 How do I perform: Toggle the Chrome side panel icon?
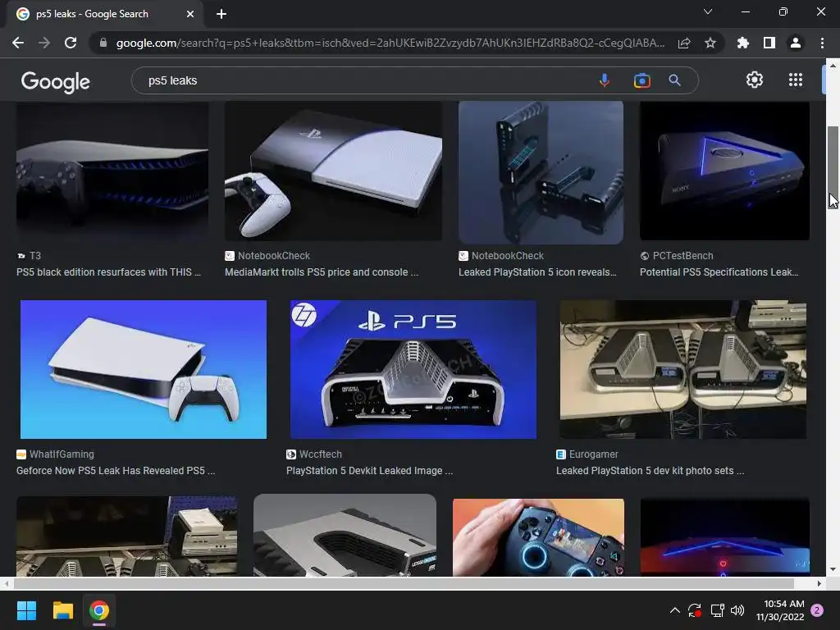click(769, 43)
